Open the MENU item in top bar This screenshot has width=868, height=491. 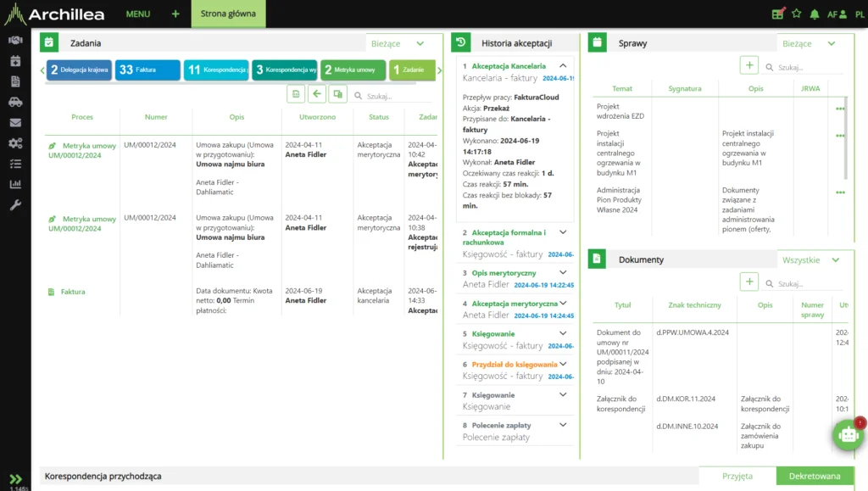coord(137,14)
